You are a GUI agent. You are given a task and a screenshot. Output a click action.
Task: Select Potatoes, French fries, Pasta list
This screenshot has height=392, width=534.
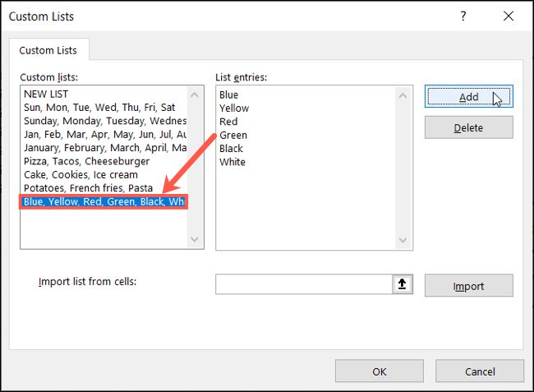coord(89,188)
